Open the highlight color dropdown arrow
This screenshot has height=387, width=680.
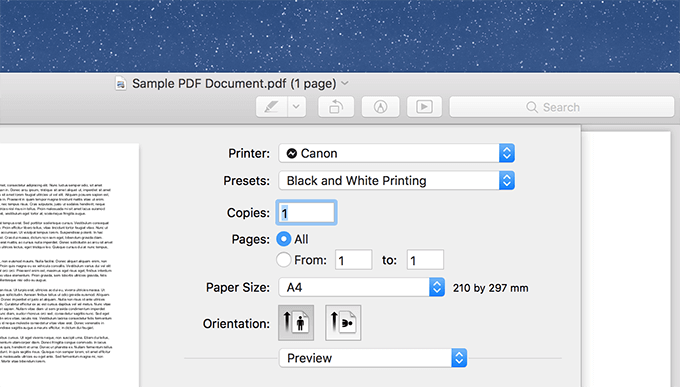297,107
